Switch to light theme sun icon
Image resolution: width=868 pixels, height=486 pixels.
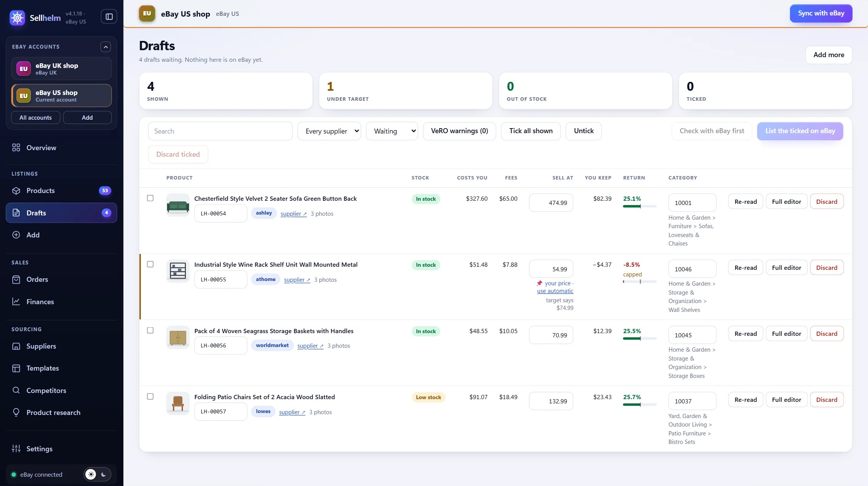[x=91, y=474]
